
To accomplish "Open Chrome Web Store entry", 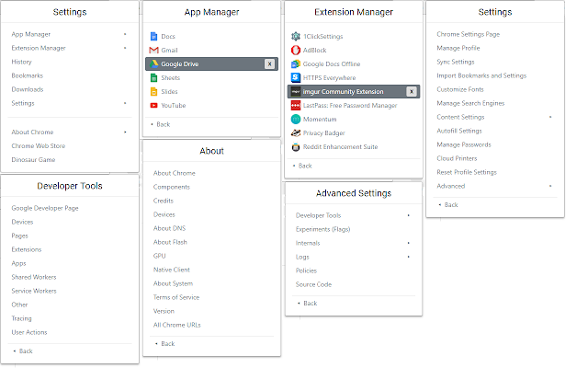I will point(39,145).
